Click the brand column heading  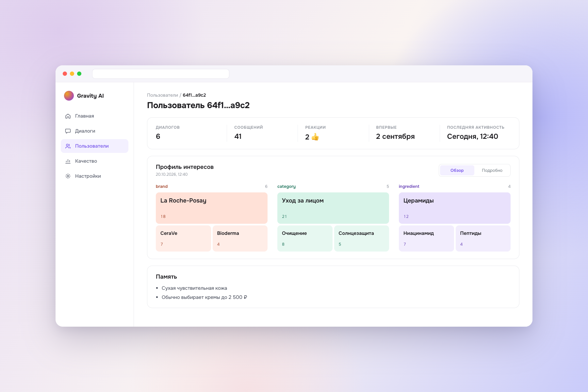click(x=162, y=186)
